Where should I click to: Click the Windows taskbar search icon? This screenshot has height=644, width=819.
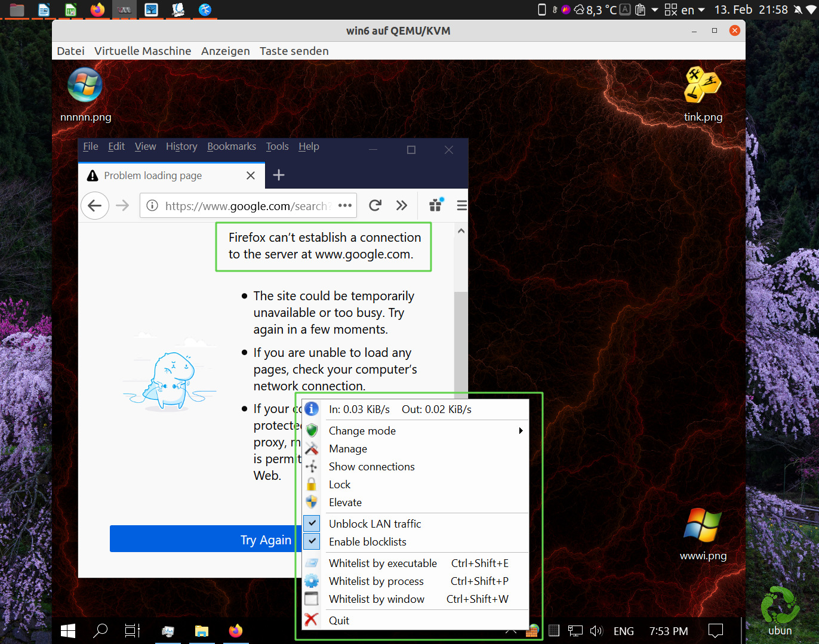tap(100, 631)
